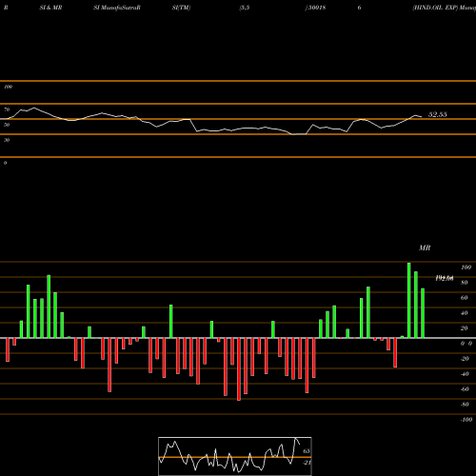Image resolution: width=476 pixels, height=476 pixels.
Task: Click the MR axis -100 label
Action: coord(466,420)
